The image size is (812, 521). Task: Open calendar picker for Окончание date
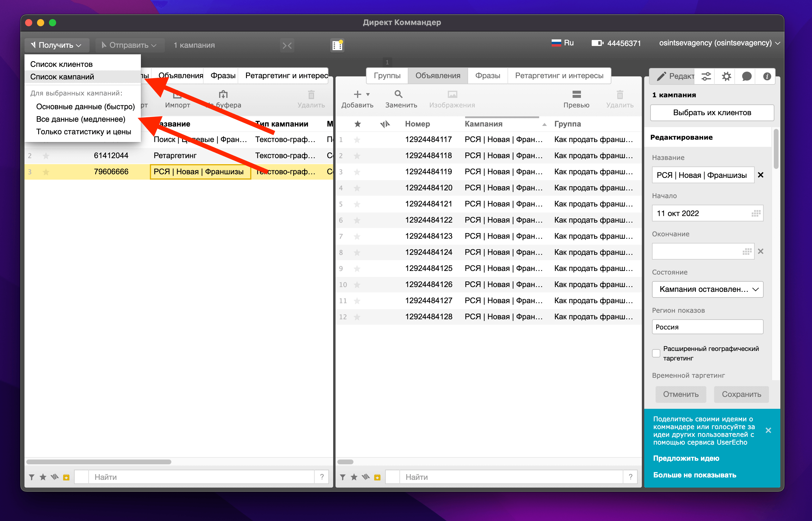click(747, 251)
